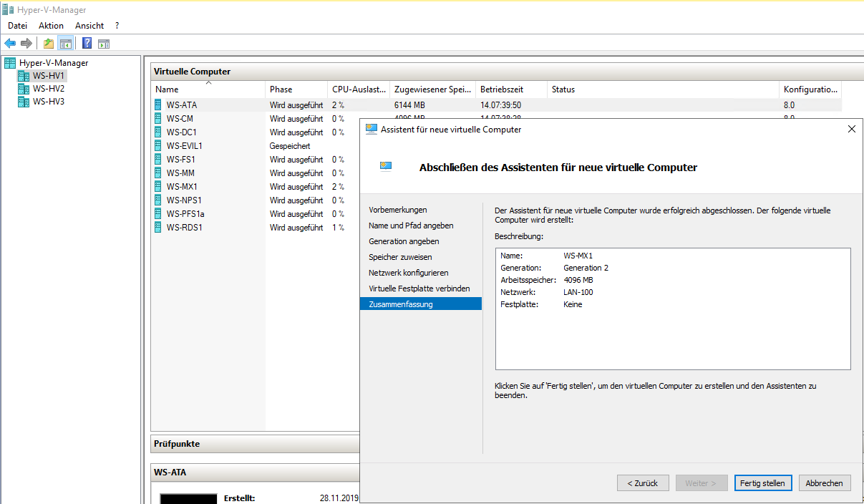
Task: Sort by the Name column header
Action: [x=208, y=89]
